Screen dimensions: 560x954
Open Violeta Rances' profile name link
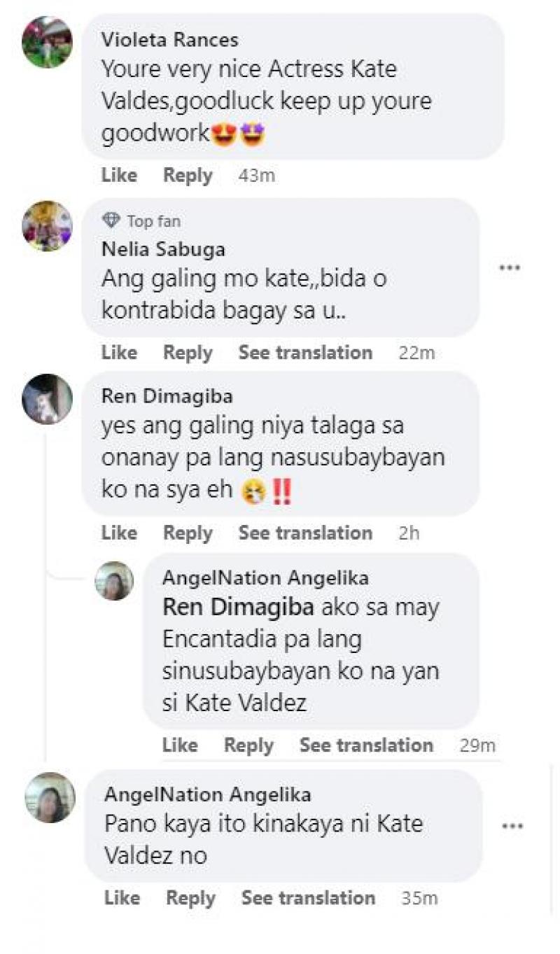[169, 39]
